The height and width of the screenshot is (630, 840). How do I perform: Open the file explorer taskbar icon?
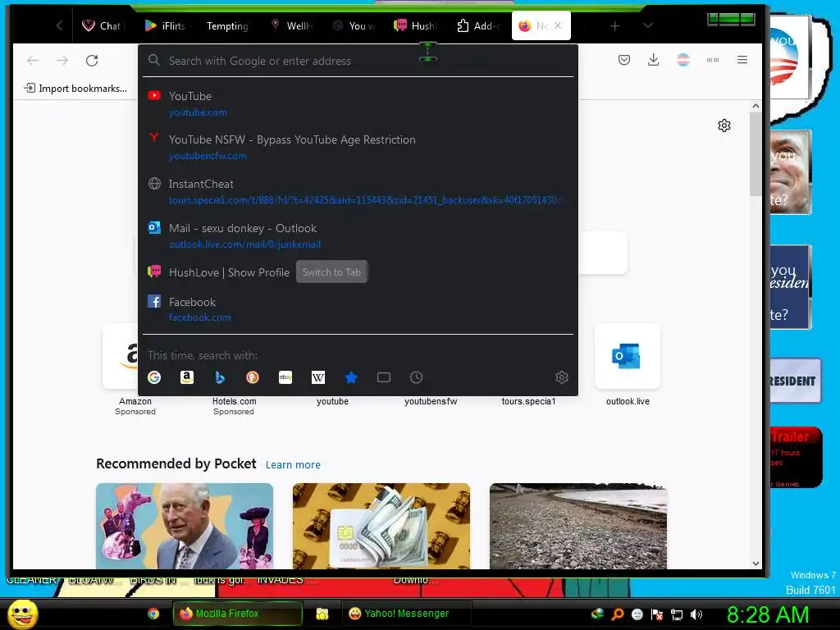[322, 614]
